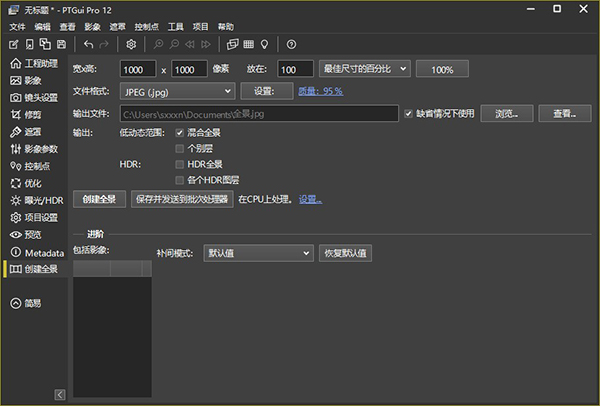Toggle 混合全景 checkbox
This screenshot has width=600, height=406.
click(x=179, y=133)
